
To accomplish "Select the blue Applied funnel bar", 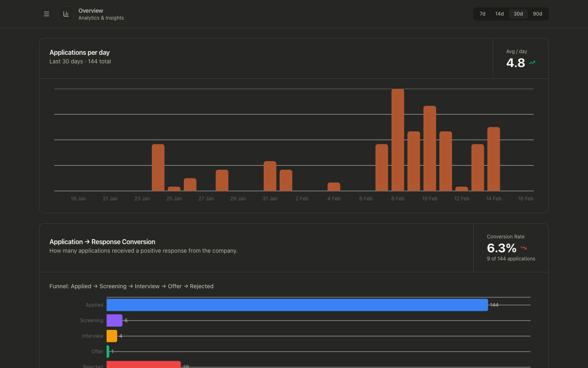I will (x=297, y=305).
